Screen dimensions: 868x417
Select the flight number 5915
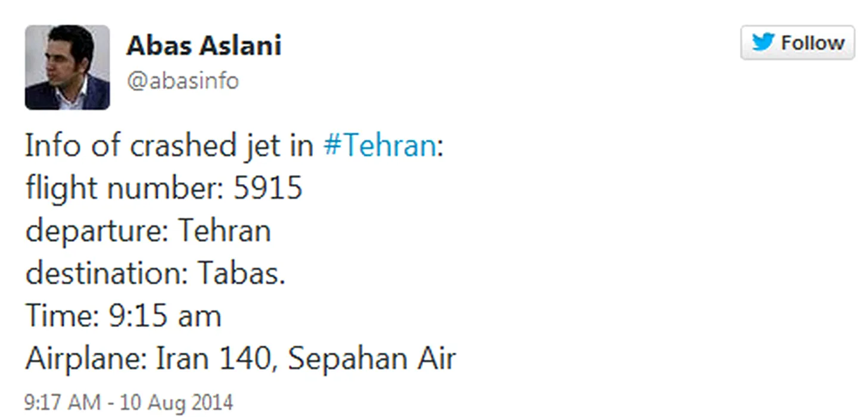click(x=268, y=189)
